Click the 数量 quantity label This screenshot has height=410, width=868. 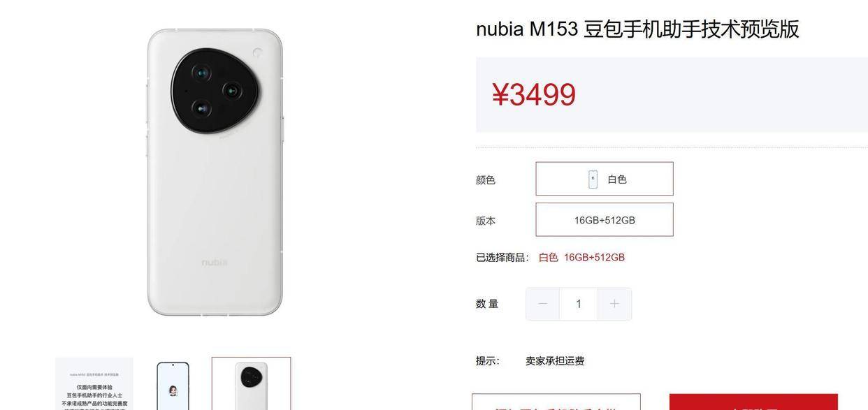click(x=487, y=304)
